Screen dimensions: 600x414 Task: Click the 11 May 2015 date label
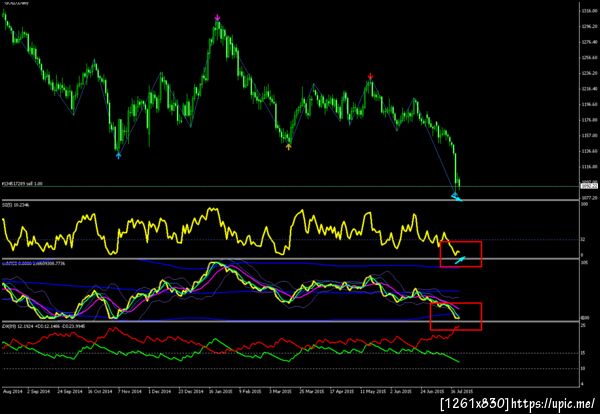tap(373, 392)
